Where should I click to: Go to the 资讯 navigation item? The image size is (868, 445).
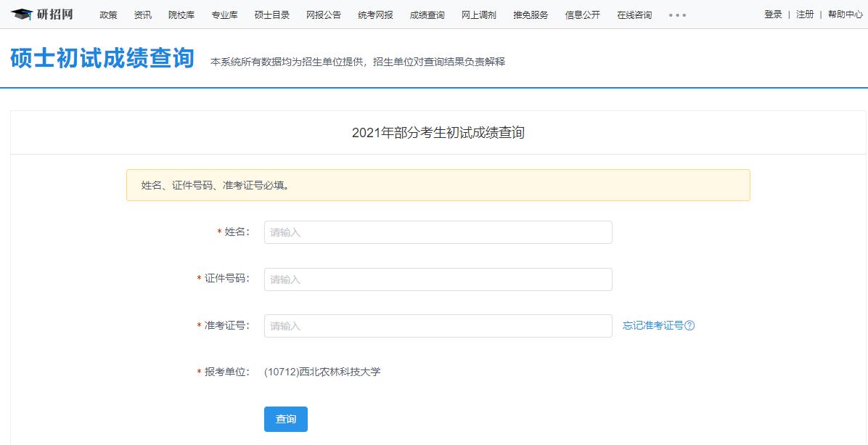(x=143, y=15)
